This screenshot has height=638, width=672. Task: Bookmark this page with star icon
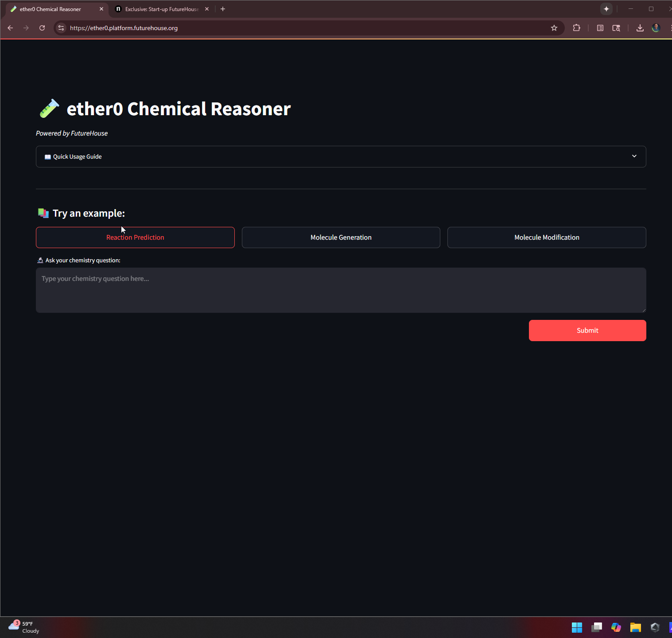point(554,28)
